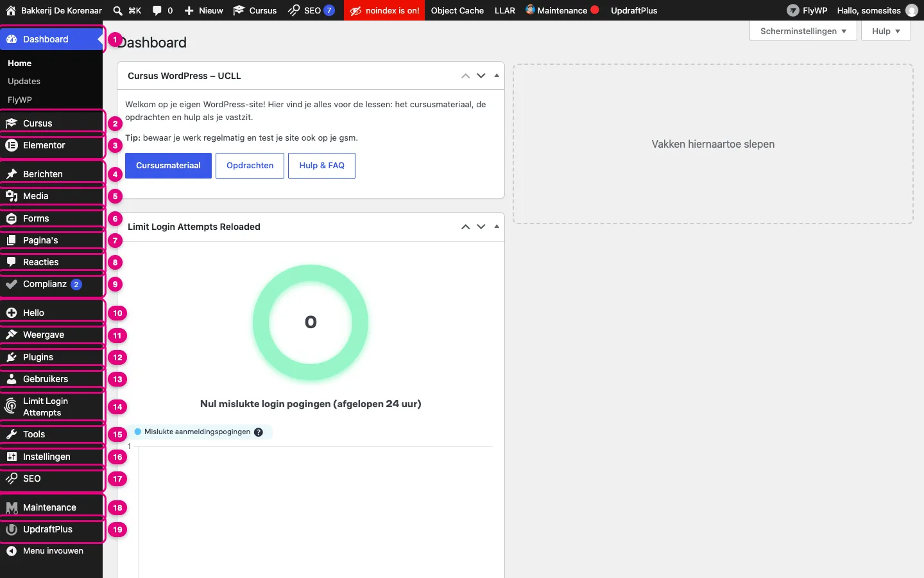Viewport: 924px width, 578px height.
Task: Click the help question mark beside Mislukte aanmeldingspogingen
Action: [259, 432]
